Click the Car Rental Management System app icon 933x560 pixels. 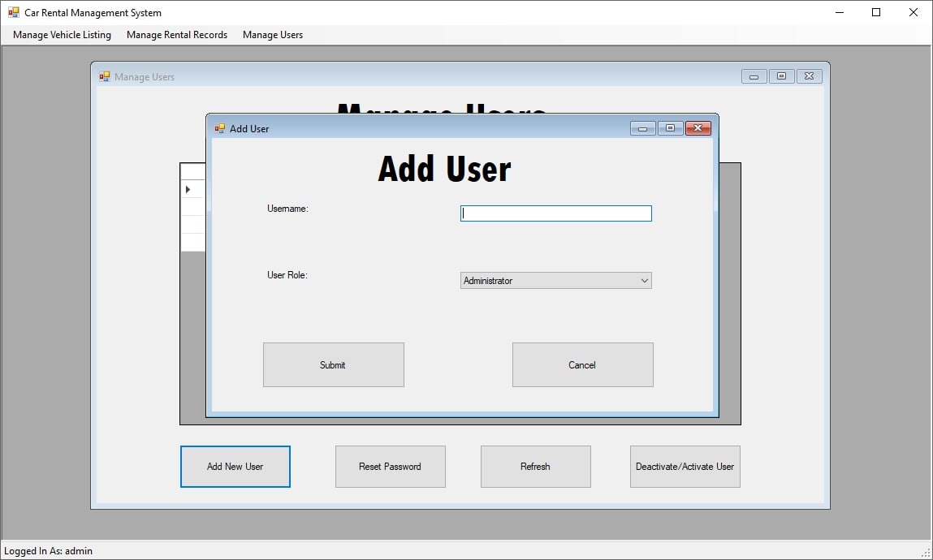click(13, 12)
